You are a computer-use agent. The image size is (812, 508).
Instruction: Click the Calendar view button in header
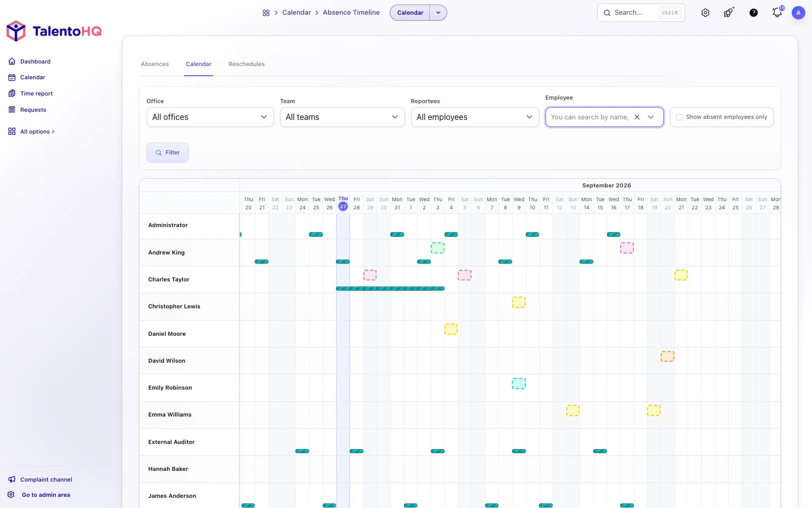(410, 13)
